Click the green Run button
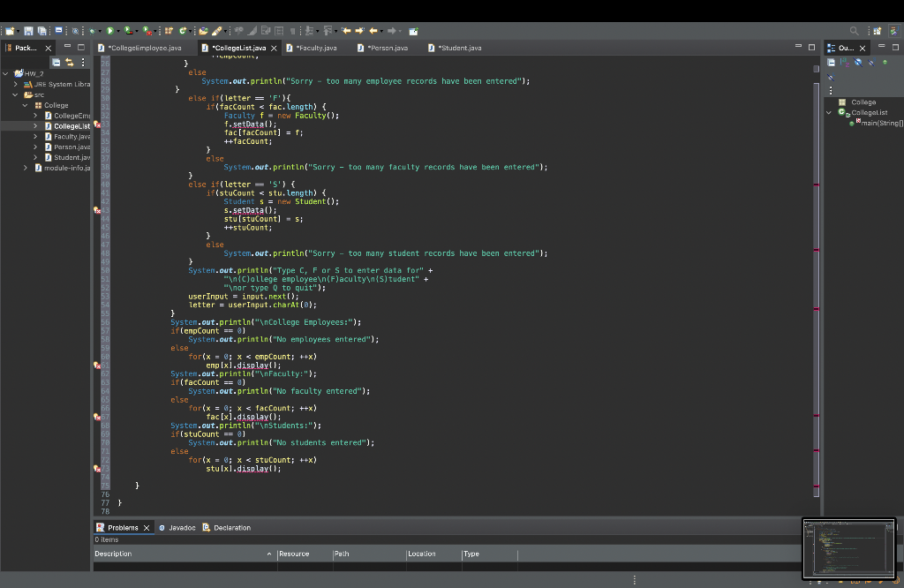 click(x=111, y=31)
